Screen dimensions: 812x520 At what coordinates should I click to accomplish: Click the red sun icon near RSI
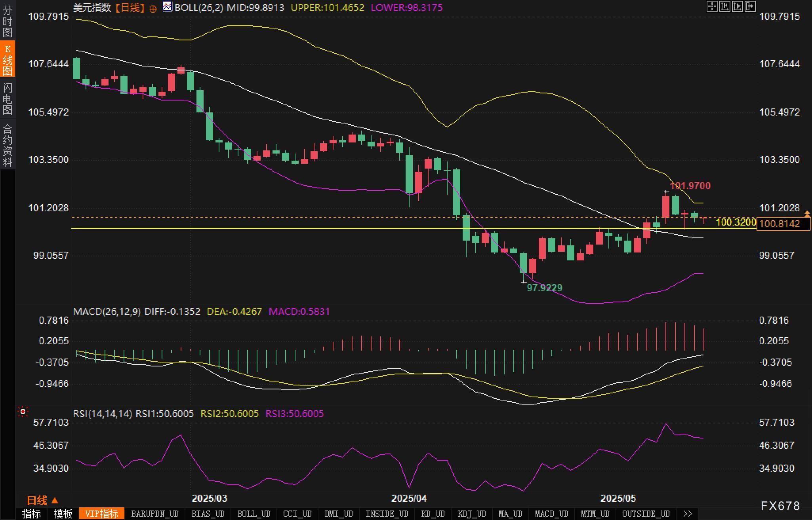pos(23,412)
